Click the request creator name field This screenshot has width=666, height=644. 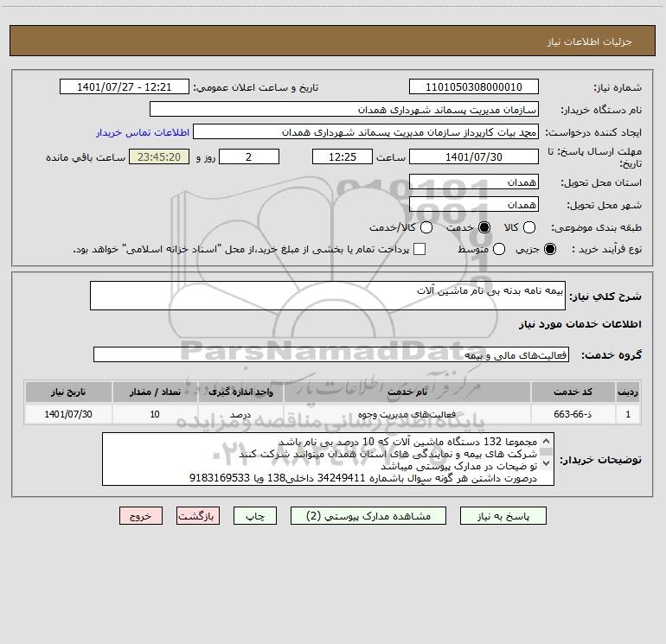pyautogui.click(x=366, y=132)
